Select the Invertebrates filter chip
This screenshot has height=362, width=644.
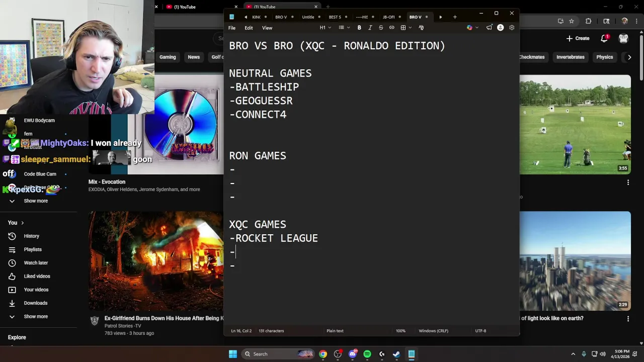tap(571, 57)
